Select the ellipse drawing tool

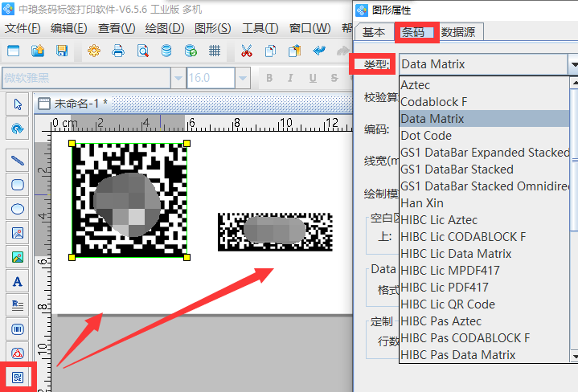pos(18,209)
